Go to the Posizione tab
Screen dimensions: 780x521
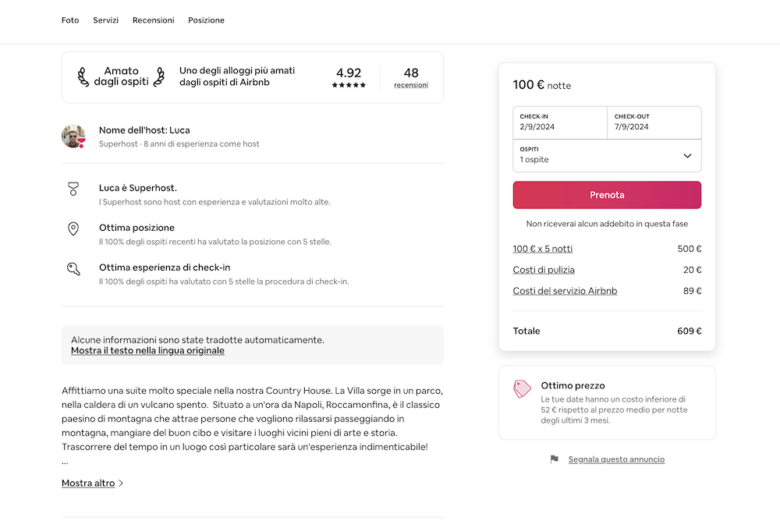[x=206, y=20]
